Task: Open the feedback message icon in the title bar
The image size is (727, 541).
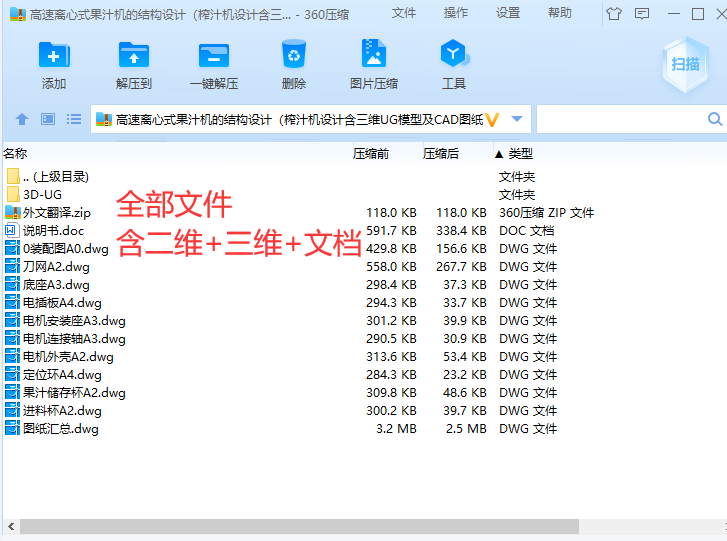Action: (642, 14)
